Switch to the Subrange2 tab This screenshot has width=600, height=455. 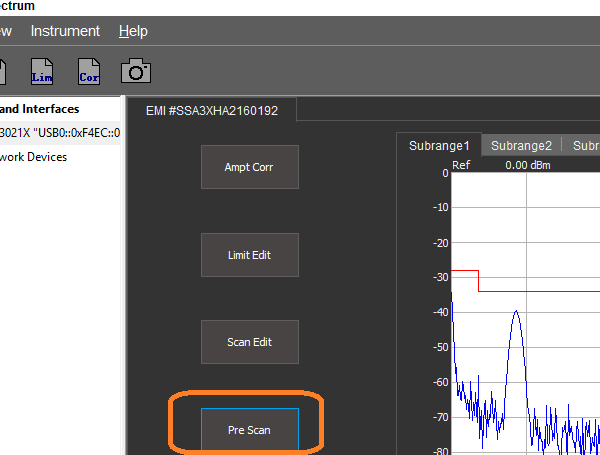tap(521, 145)
